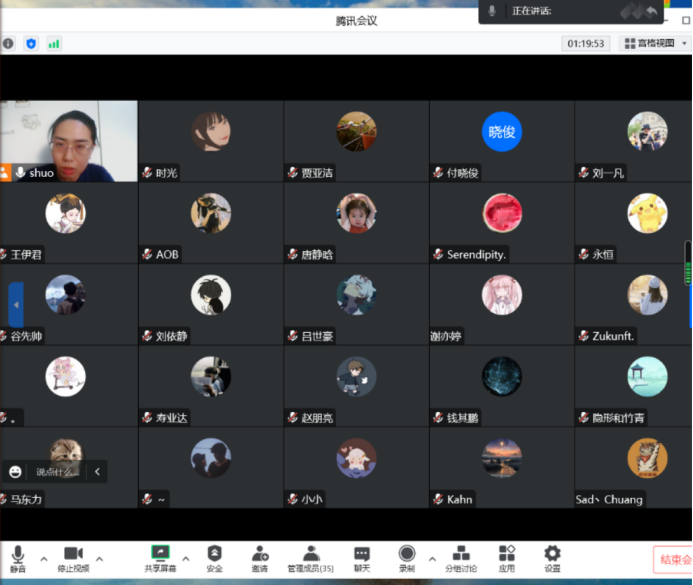The width and height of the screenshot is (693, 585).
Task: Open the Invite (邀请) option
Action: (260, 557)
